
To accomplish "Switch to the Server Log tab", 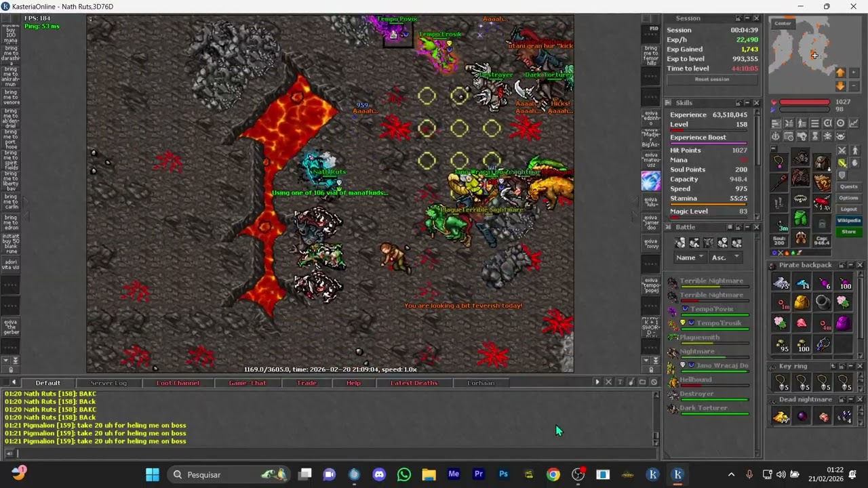I will click(108, 383).
